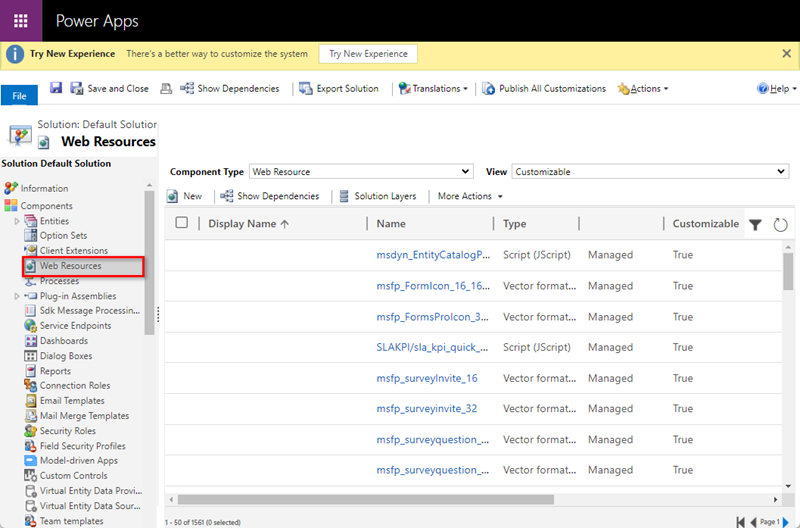Go to first page icon

pos(740,522)
